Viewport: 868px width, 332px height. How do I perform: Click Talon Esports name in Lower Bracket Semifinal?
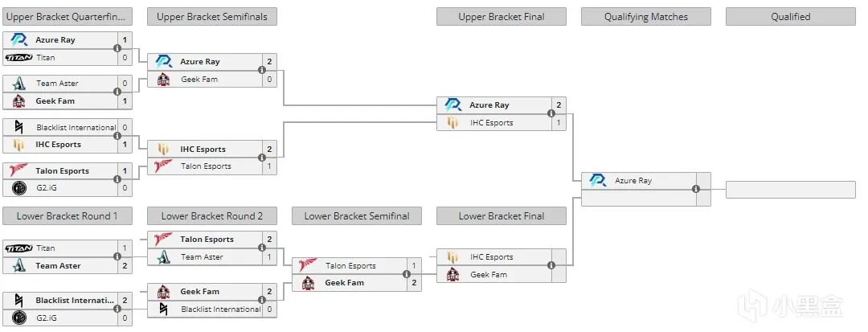[x=350, y=265]
